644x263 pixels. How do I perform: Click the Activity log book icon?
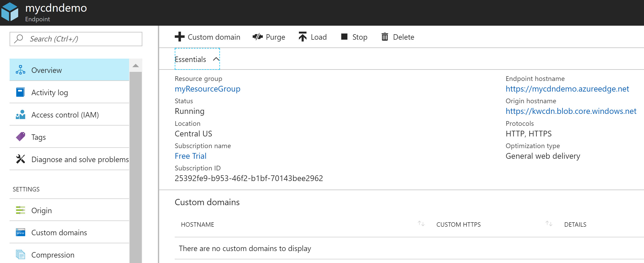tap(21, 92)
